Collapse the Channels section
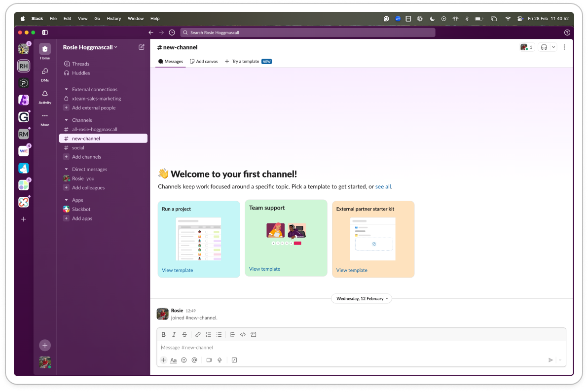Viewport: 588px width, 392px height. 67,120
